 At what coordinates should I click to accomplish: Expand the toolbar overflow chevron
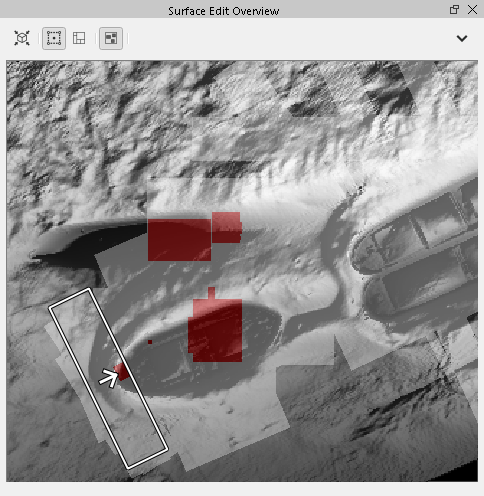[462, 39]
